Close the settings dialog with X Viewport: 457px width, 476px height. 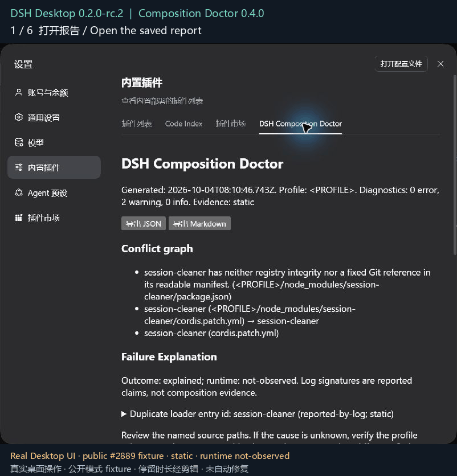440,64
